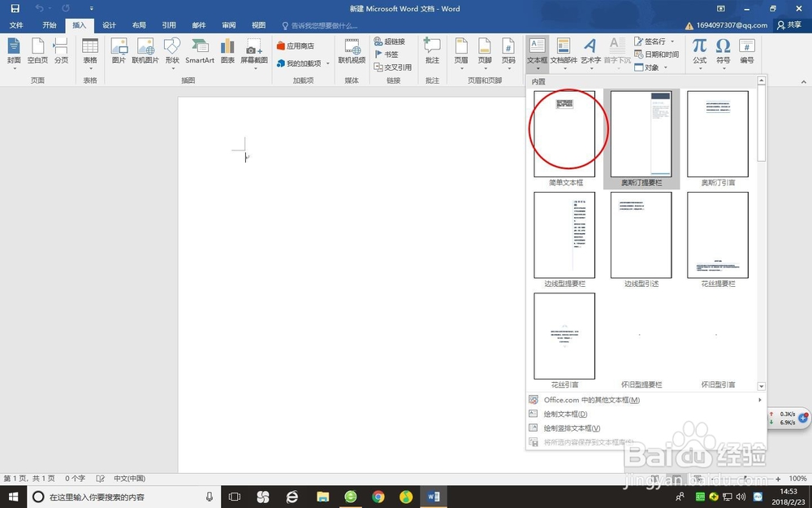Viewport: 812px width, 508px height.
Task: Insert online video (联机视频)
Action: [x=352, y=52]
